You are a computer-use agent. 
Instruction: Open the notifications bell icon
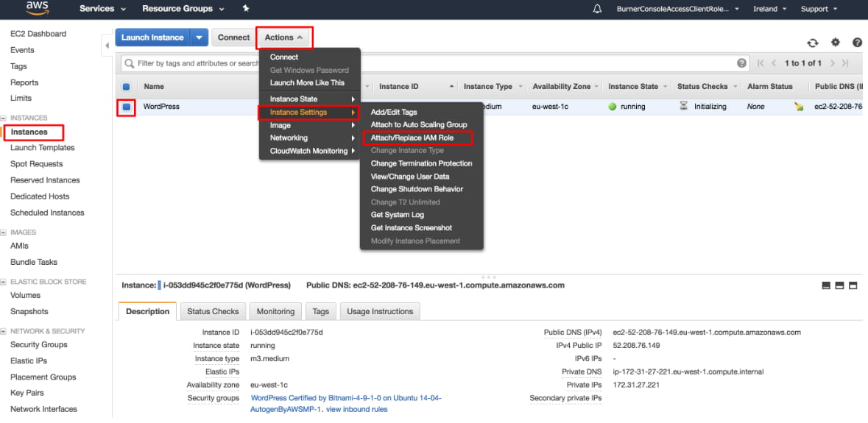pos(597,9)
